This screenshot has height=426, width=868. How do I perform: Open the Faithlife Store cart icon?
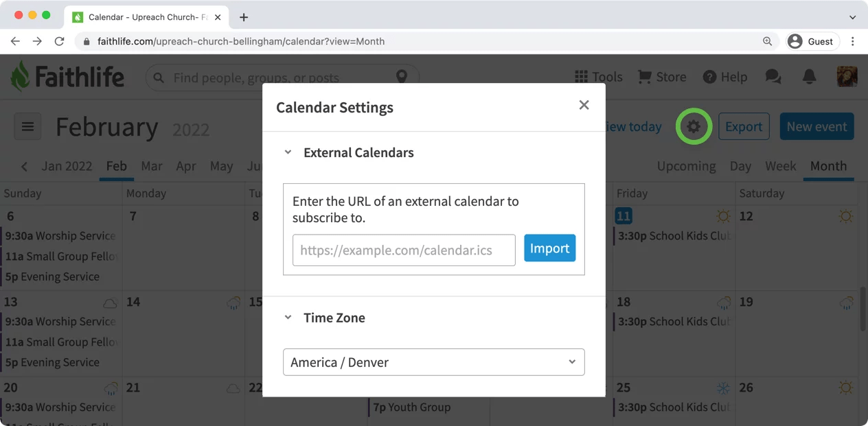pos(644,77)
